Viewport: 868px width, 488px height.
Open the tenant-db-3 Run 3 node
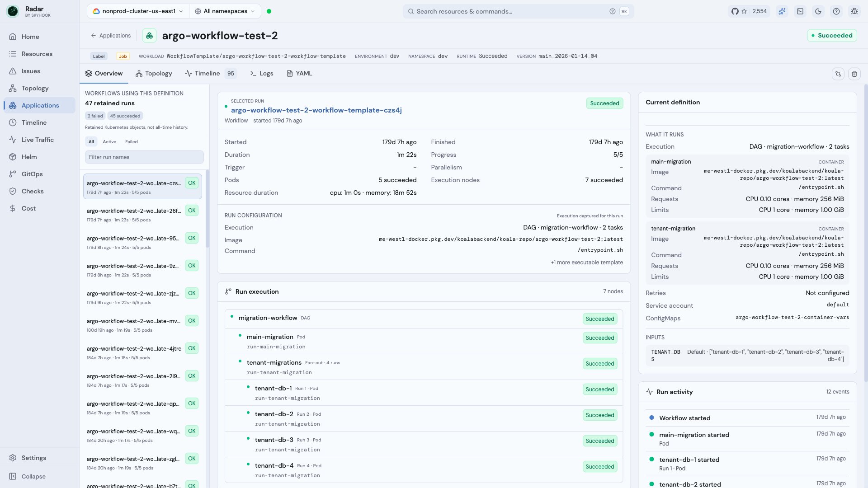pos(424,444)
